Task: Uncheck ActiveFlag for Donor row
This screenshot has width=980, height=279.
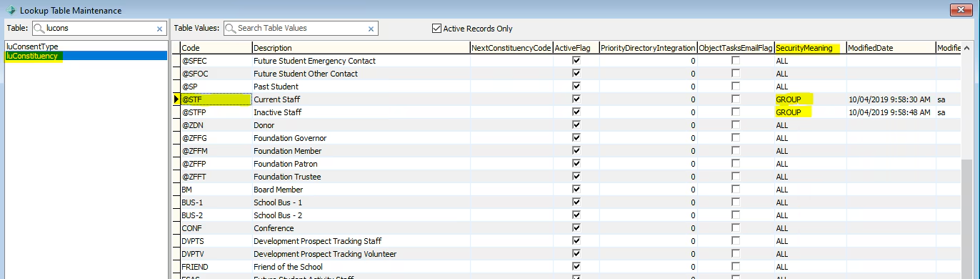Action: point(576,125)
